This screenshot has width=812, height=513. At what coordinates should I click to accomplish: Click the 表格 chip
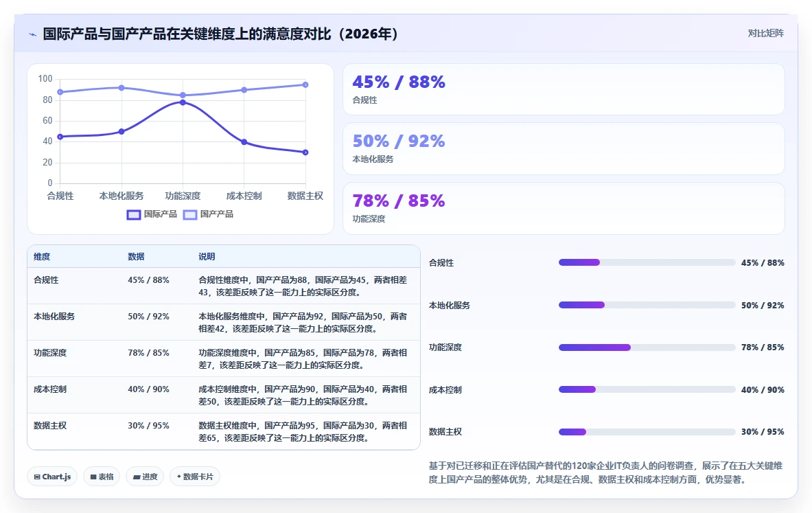(x=102, y=477)
